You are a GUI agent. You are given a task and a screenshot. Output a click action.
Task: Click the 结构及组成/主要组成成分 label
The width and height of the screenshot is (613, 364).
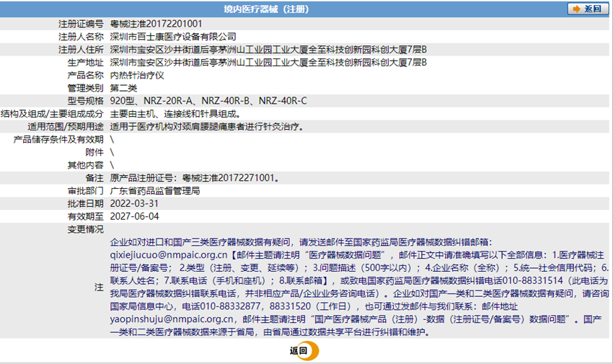pyautogui.click(x=53, y=114)
